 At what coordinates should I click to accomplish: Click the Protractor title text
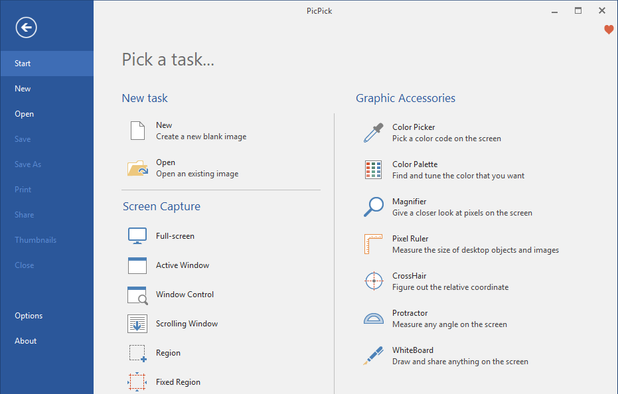click(x=410, y=313)
